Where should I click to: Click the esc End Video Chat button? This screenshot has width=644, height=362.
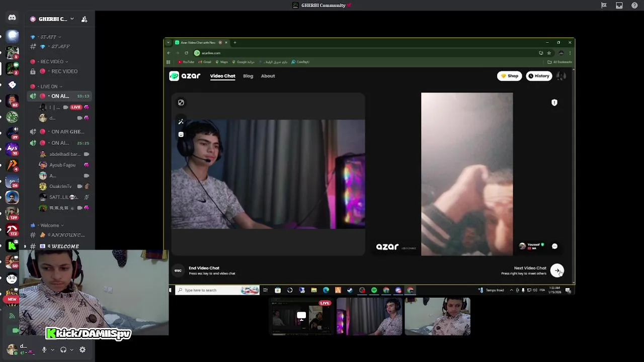pos(178,270)
